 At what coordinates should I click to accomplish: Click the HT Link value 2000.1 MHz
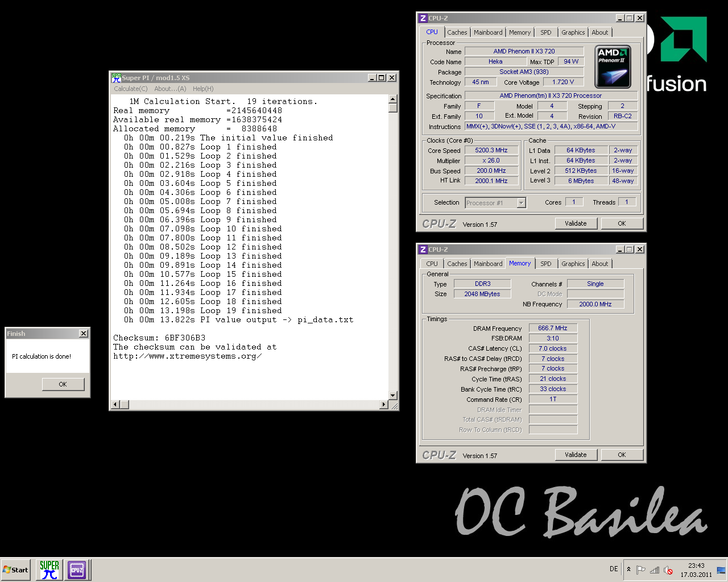coord(491,181)
